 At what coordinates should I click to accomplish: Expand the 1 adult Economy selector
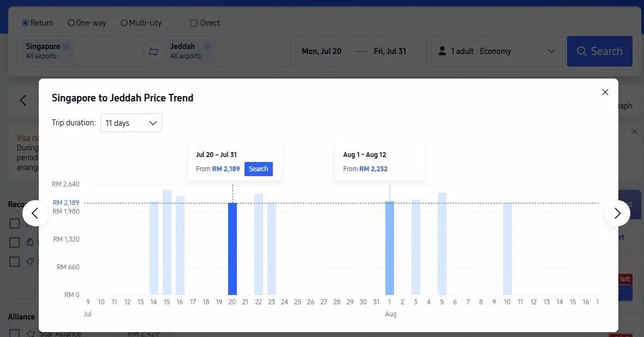497,51
